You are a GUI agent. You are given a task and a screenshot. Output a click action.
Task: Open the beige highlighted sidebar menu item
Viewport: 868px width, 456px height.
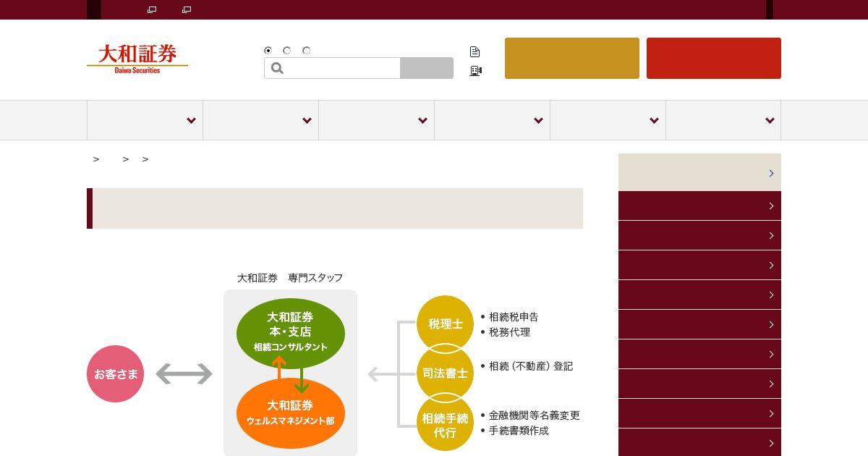click(699, 172)
